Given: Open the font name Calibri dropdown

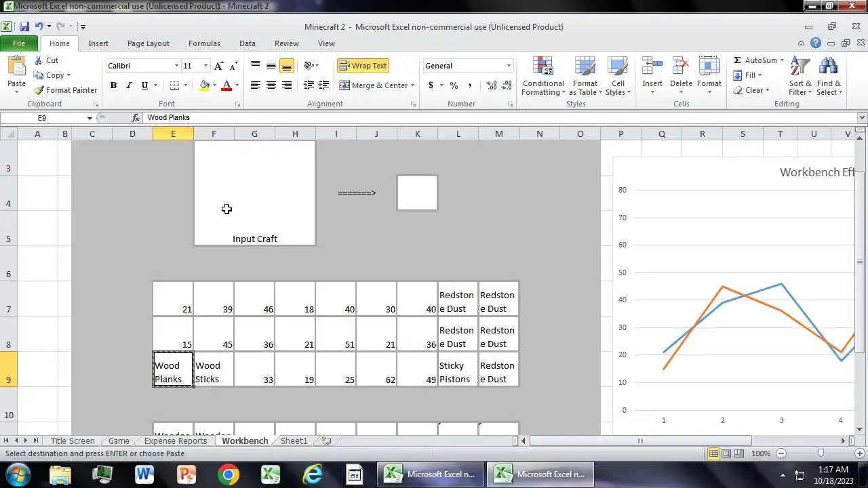Looking at the screenshot, I should [176, 66].
